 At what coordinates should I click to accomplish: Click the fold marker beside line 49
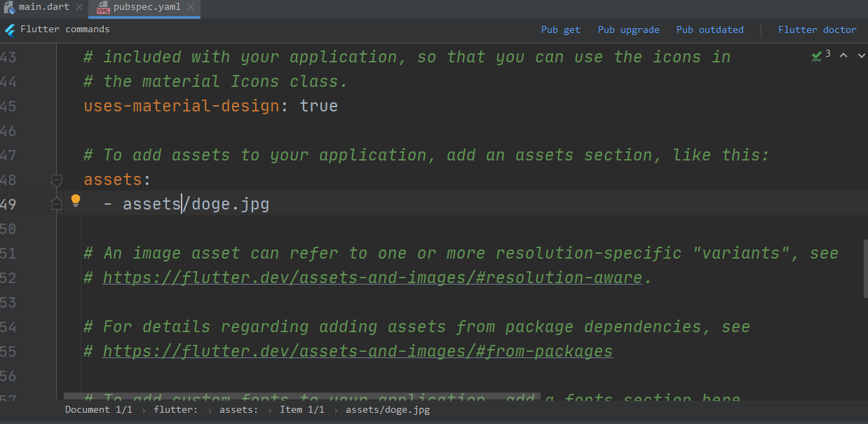(x=56, y=204)
